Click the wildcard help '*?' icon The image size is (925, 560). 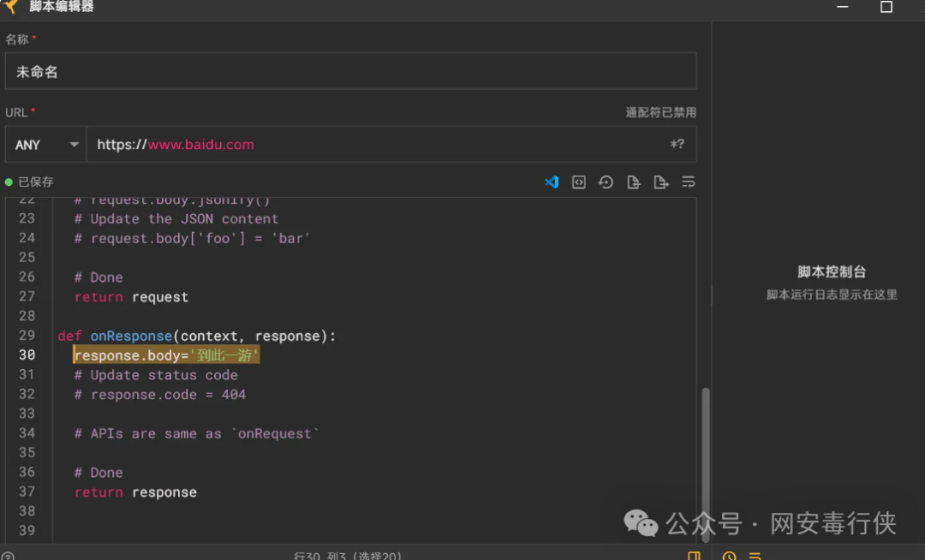coord(677,145)
